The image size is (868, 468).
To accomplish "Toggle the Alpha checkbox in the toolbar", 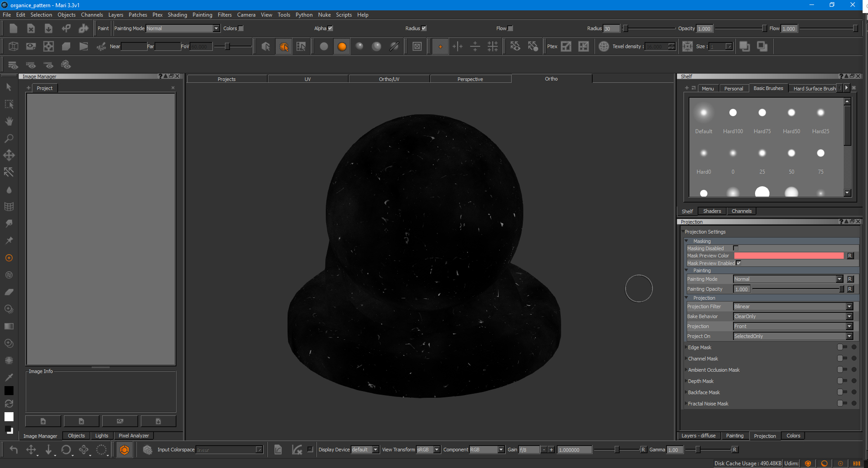I will tap(330, 28).
